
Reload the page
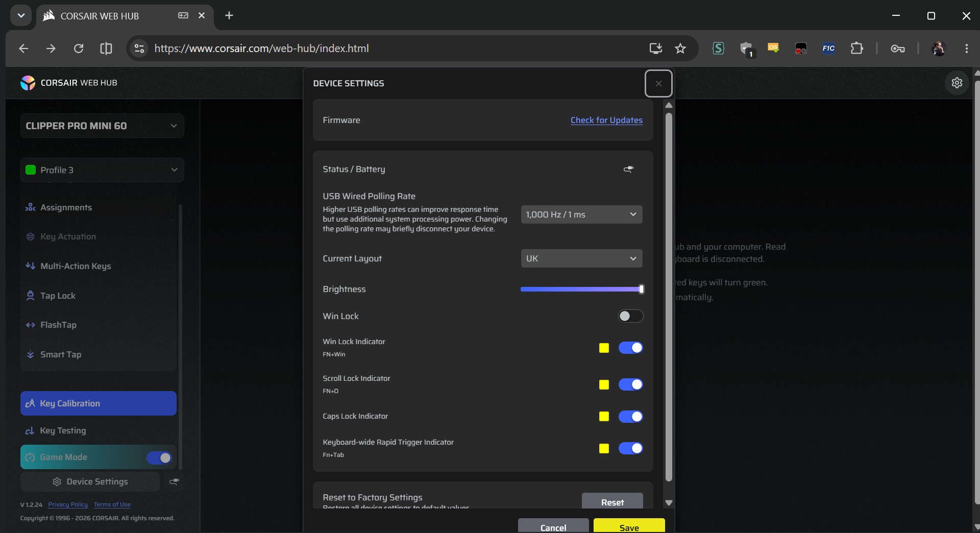click(x=78, y=49)
